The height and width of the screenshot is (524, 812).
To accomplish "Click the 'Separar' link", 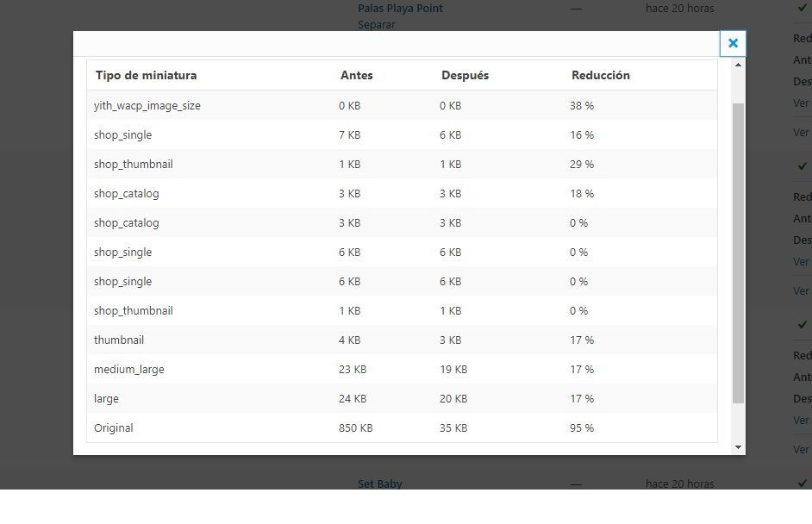I will pyautogui.click(x=377, y=25).
